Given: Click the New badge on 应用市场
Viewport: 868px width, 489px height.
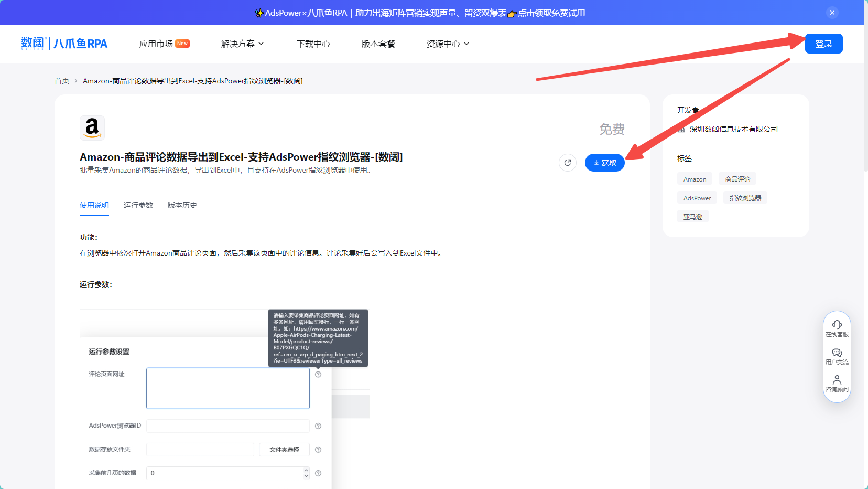Looking at the screenshot, I should click(x=182, y=44).
